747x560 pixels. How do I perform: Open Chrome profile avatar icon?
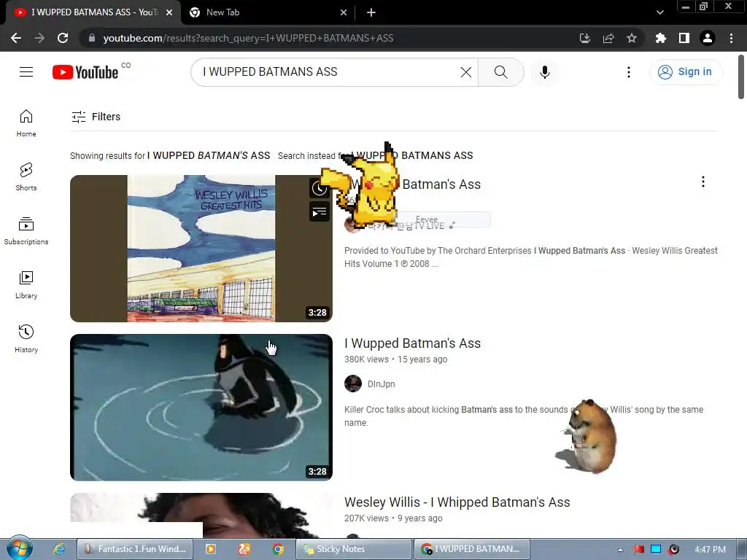[x=708, y=38]
